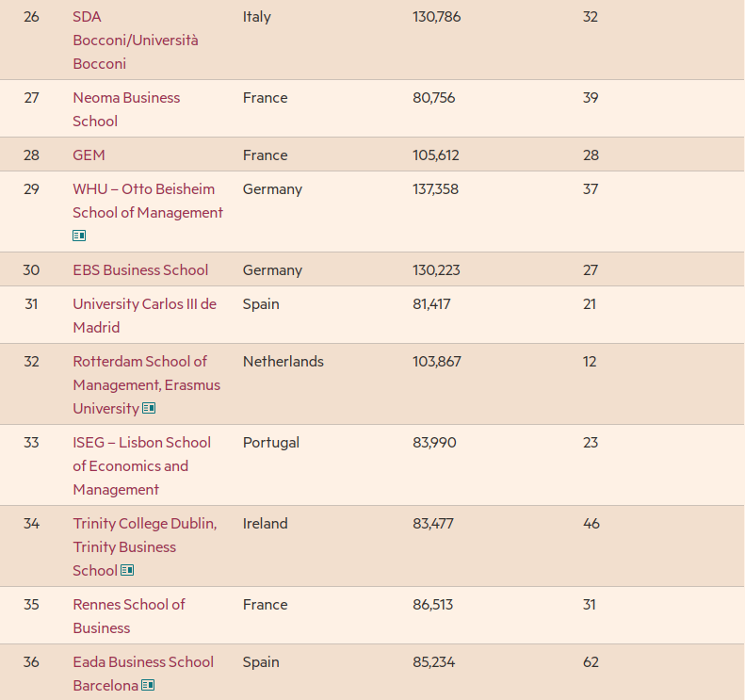Select the rank 34 cell

coord(31,523)
